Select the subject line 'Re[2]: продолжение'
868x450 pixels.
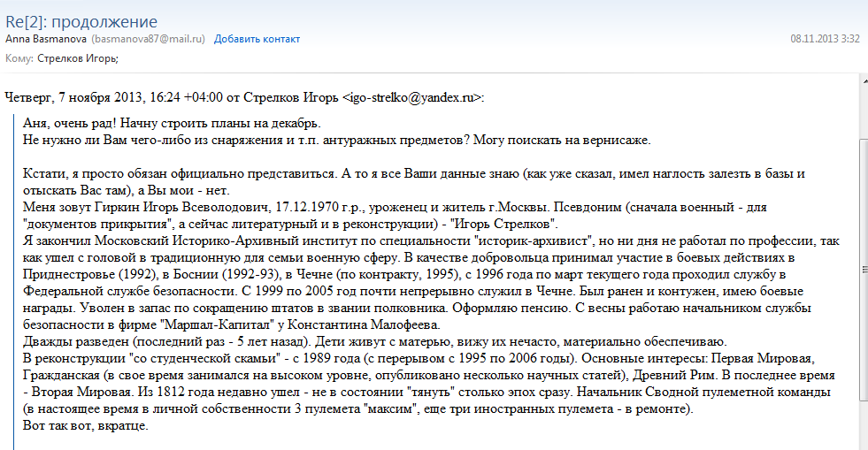pyautogui.click(x=81, y=21)
